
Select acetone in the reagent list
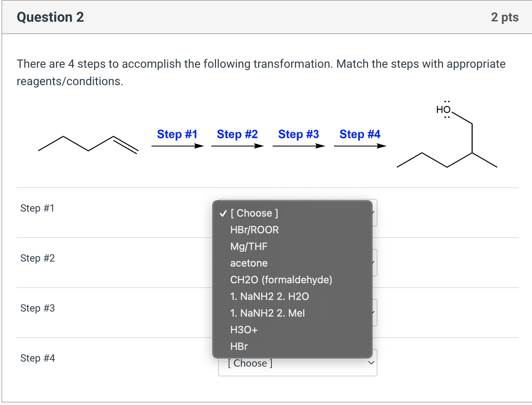pyautogui.click(x=249, y=263)
